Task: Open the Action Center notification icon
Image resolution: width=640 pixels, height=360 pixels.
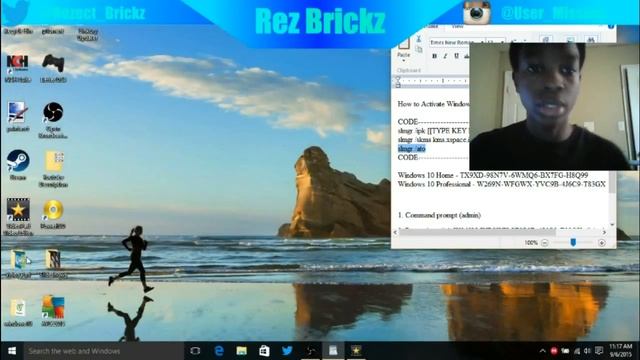Action: tap(599, 351)
